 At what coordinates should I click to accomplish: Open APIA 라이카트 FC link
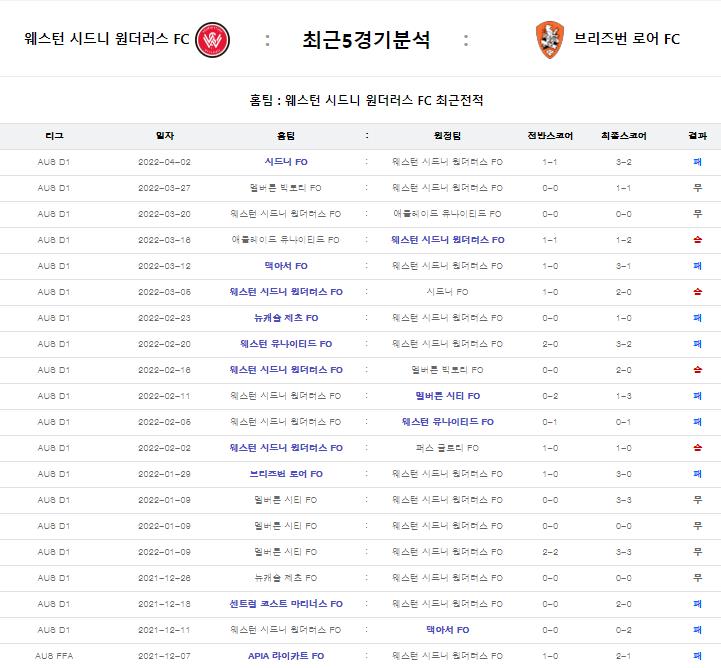point(286,656)
